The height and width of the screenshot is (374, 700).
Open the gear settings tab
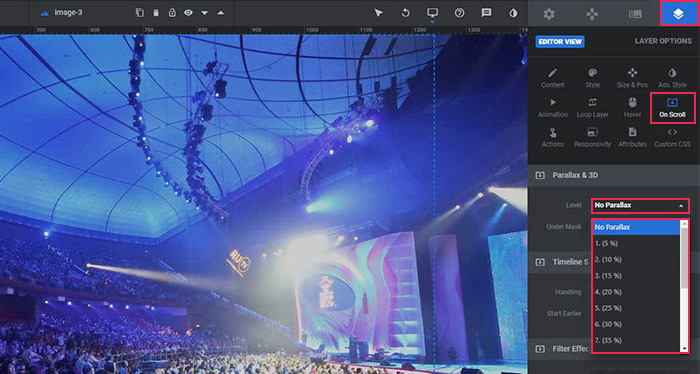point(549,14)
